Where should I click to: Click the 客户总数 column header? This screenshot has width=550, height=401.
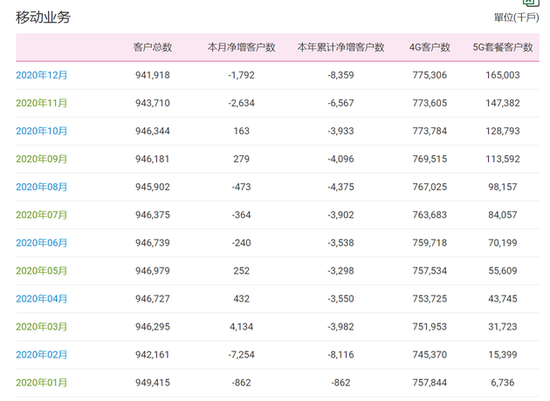pos(153,47)
